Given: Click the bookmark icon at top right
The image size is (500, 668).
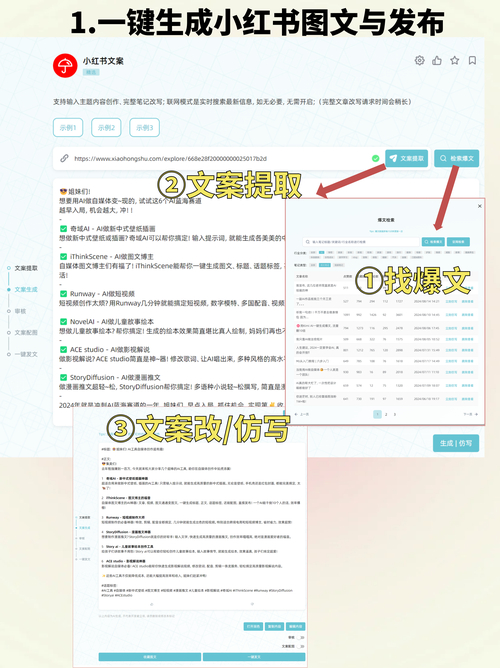Looking at the screenshot, I should click(472, 60).
